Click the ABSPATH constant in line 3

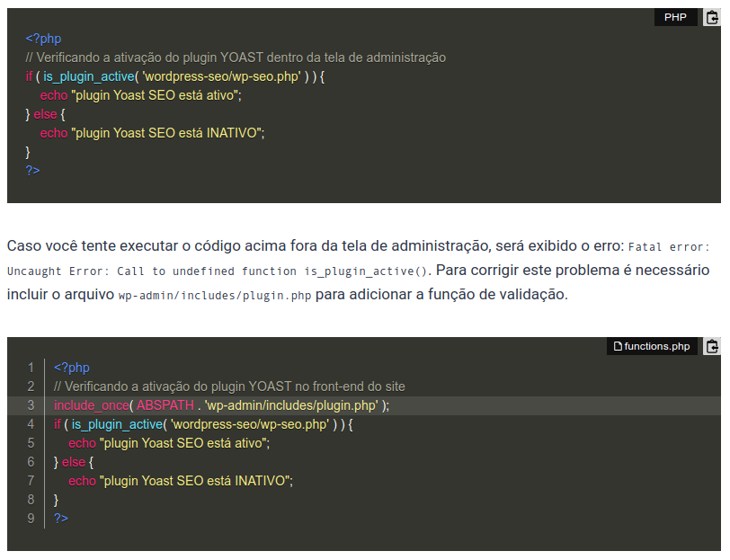point(165,405)
